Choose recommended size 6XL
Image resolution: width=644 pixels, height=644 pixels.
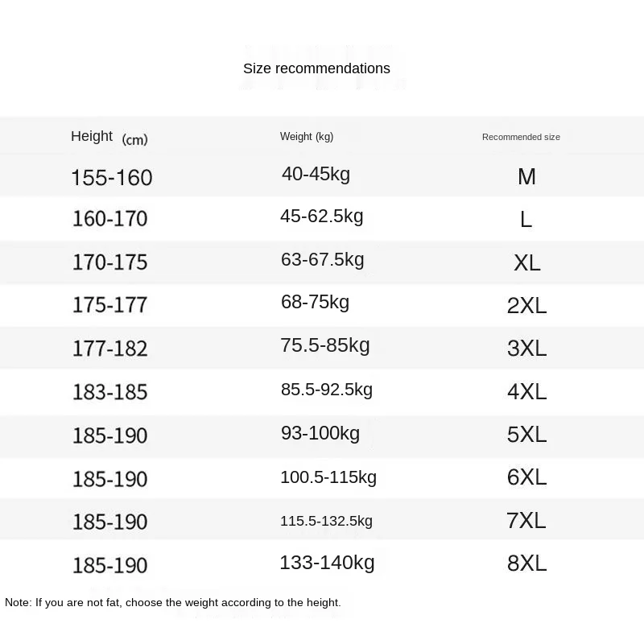click(526, 477)
